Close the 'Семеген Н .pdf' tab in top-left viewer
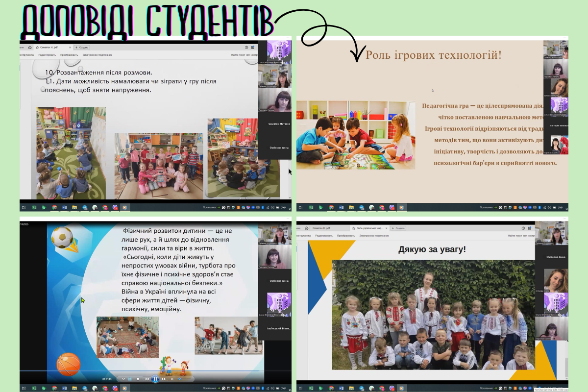 pyautogui.click(x=70, y=48)
